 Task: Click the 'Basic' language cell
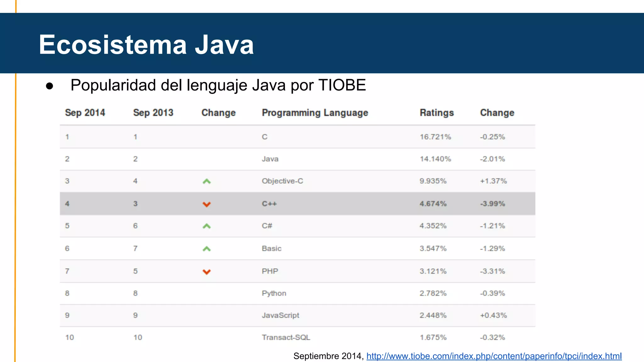[271, 249]
